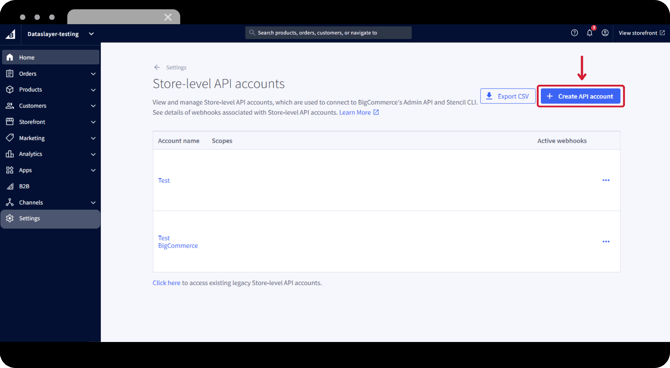Expand the Analytics chevron
The width and height of the screenshot is (670, 368).
click(93, 154)
